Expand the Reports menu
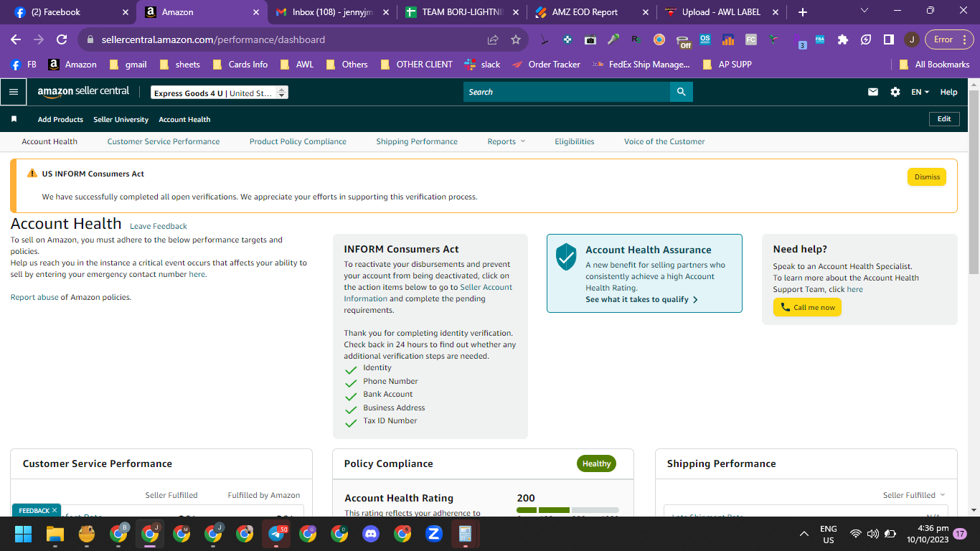The width and height of the screenshot is (980, 551). click(x=507, y=141)
